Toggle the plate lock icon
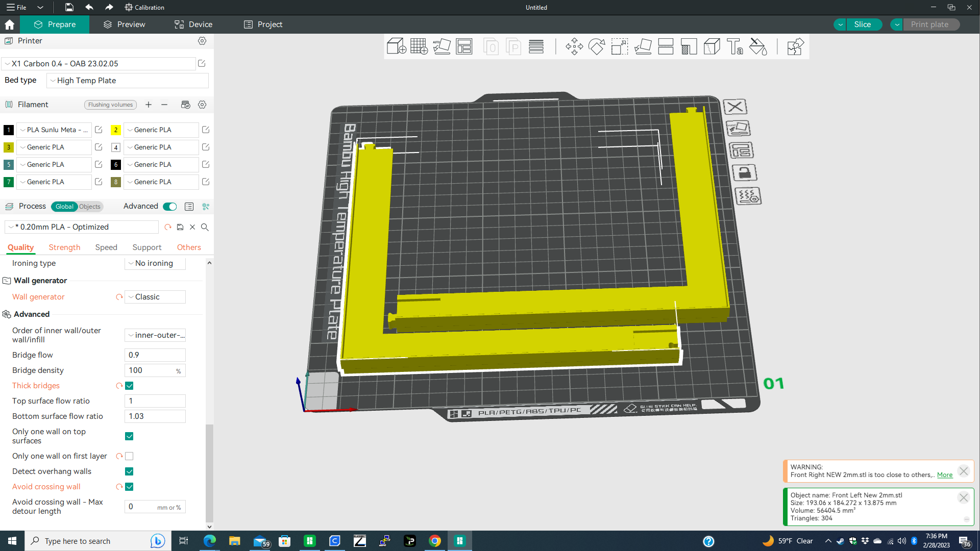980x551 pixels. click(x=745, y=173)
